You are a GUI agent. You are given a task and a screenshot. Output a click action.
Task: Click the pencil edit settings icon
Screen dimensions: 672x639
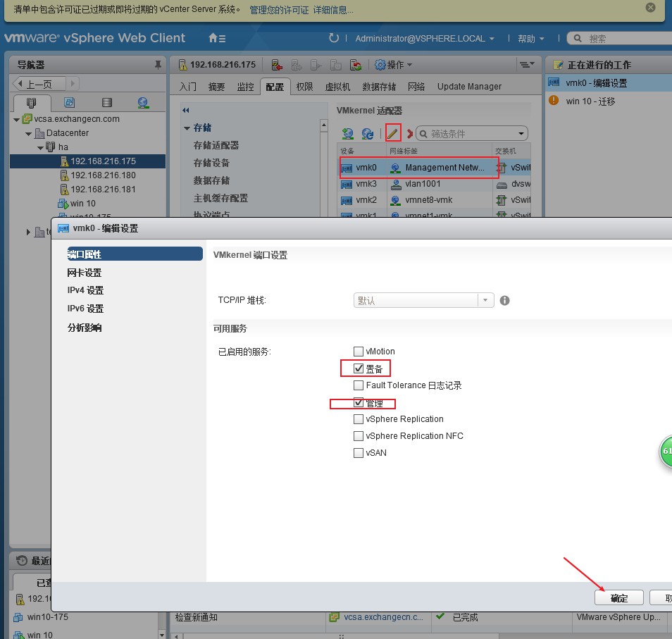[392, 133]
